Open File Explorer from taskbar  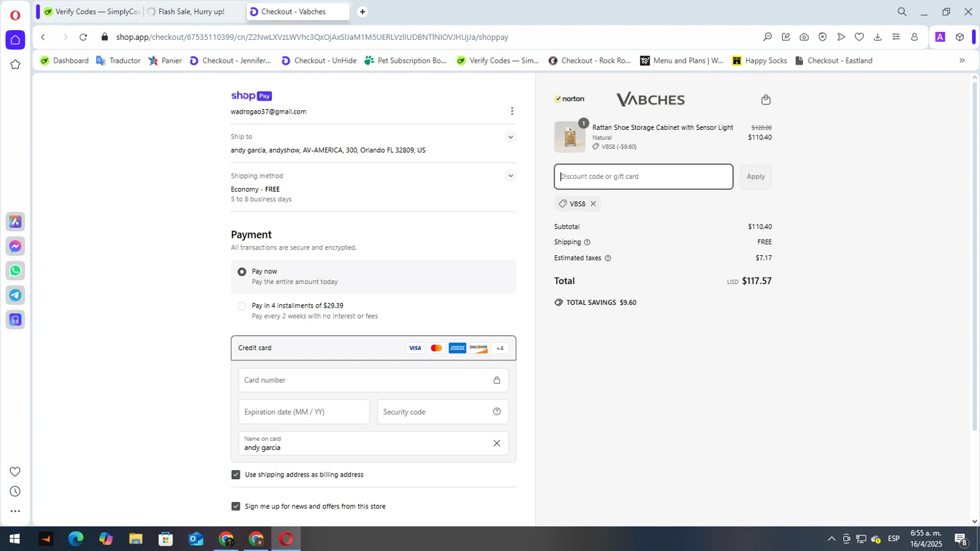[136, 539]
